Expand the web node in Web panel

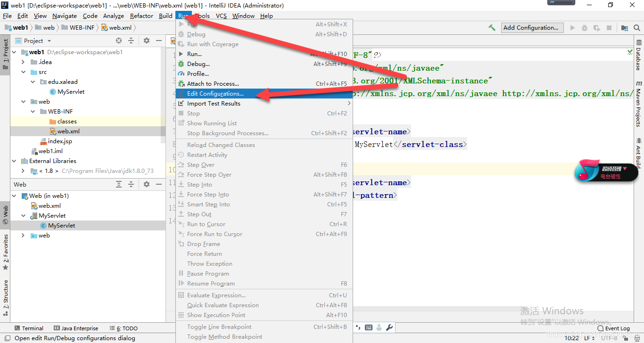point(23,236)
